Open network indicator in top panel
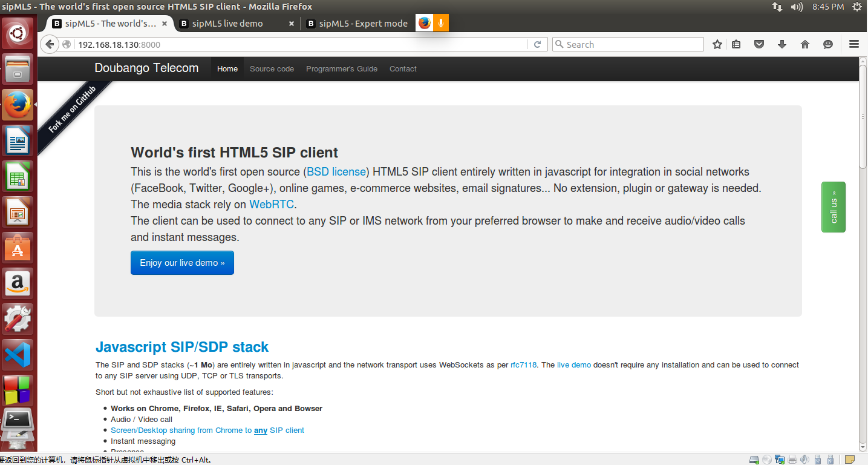868x465 pixels. (777, 7)
